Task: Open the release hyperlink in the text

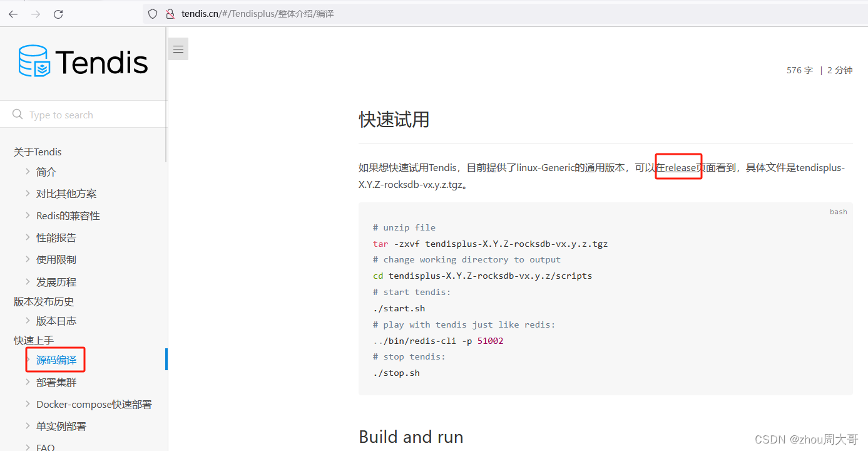Action: point(678,167)
